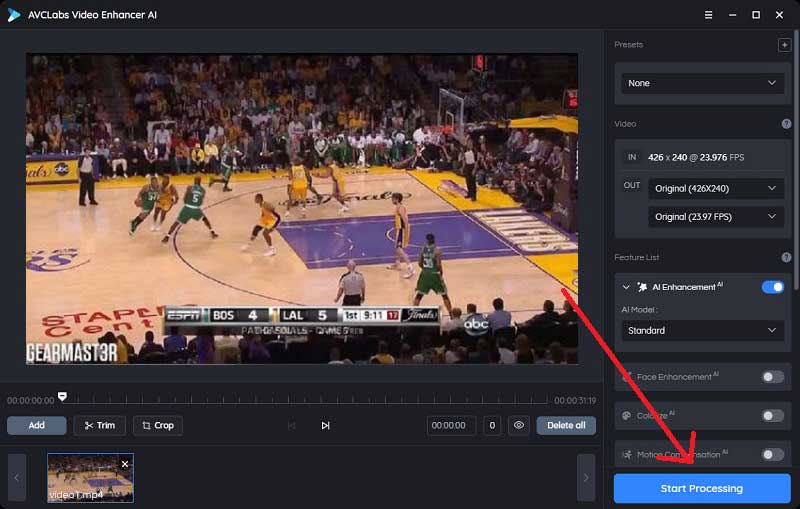Viewport: 800px width, 509px height.
Task: Enable the Colorize switch
Action: 772,416
